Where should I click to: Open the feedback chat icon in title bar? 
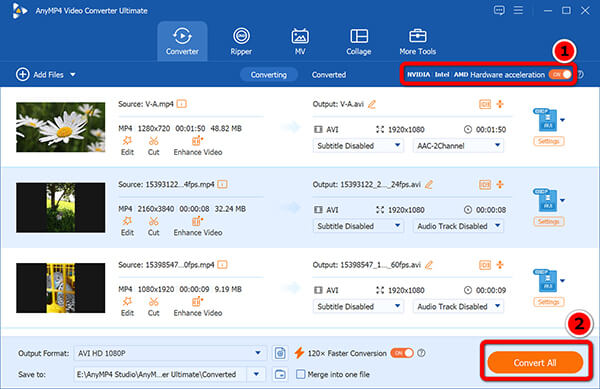[499, 10]
